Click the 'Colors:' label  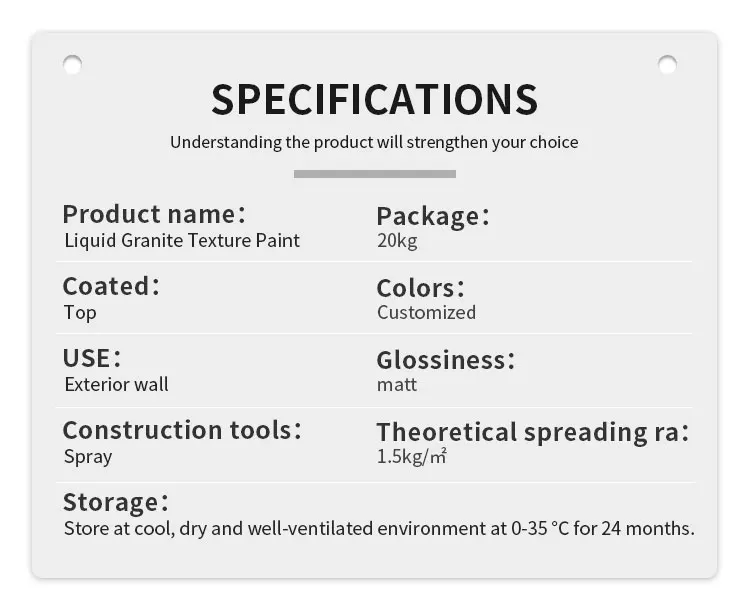point(420,288)
